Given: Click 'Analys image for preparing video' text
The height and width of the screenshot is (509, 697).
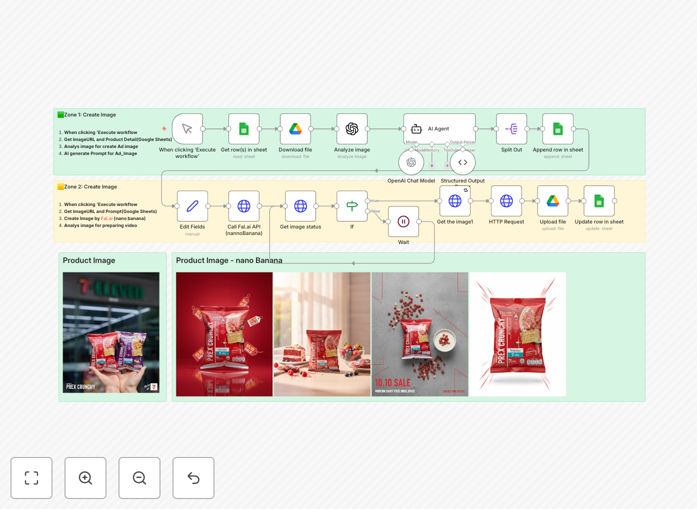Looking at the screenshot, I should [x=100, y=225].
